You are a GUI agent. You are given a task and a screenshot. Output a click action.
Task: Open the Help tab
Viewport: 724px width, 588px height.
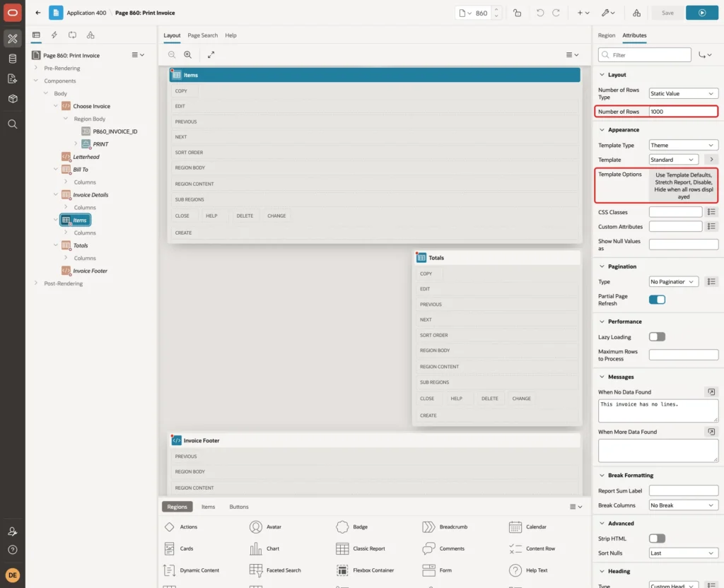230,35
